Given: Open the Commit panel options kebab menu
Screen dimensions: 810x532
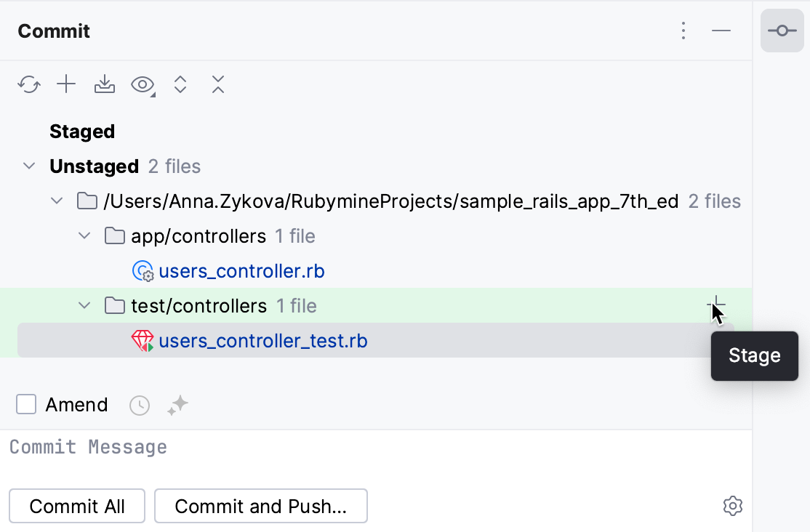Looking at the screenshot, I should tap(683, 31).
